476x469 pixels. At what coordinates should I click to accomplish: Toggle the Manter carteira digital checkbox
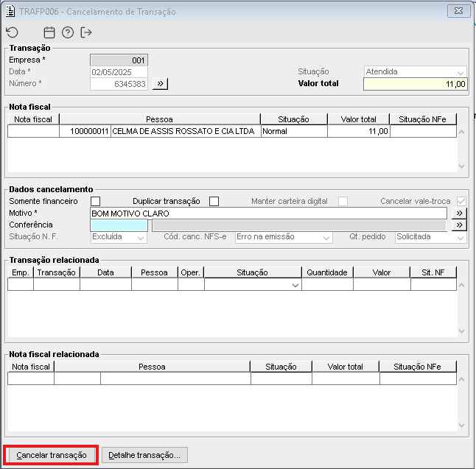343,201
